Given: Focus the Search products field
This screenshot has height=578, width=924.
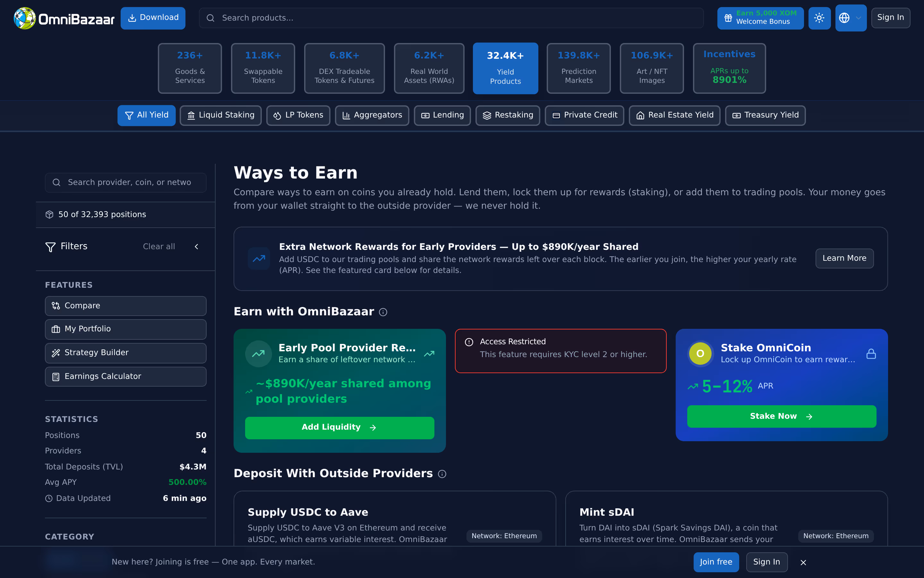Looking at the screenshot, I should (451, 18).
